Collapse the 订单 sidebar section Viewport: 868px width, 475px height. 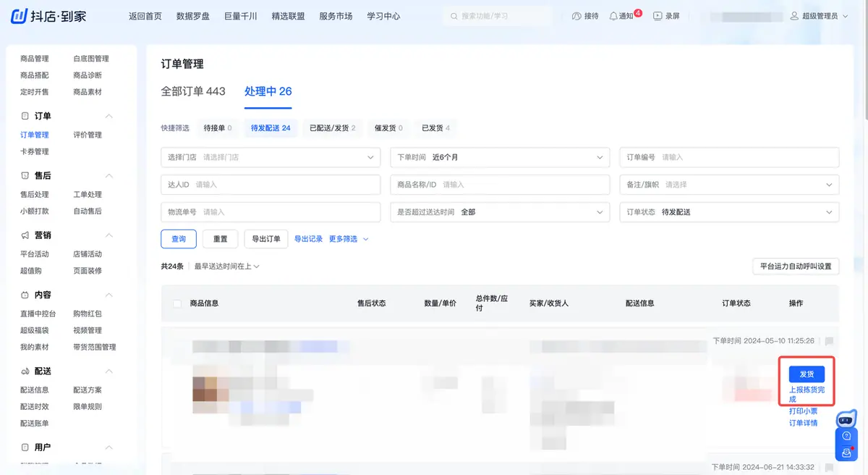109,116
